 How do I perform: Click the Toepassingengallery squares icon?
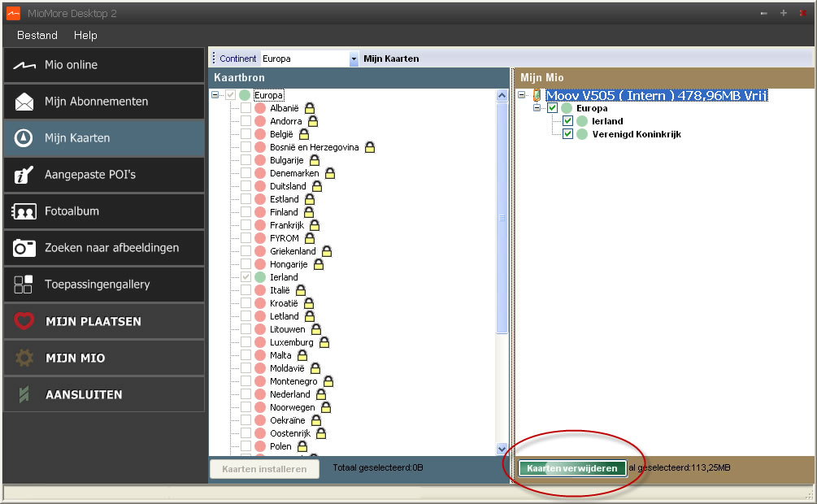(x=24, y=285)
